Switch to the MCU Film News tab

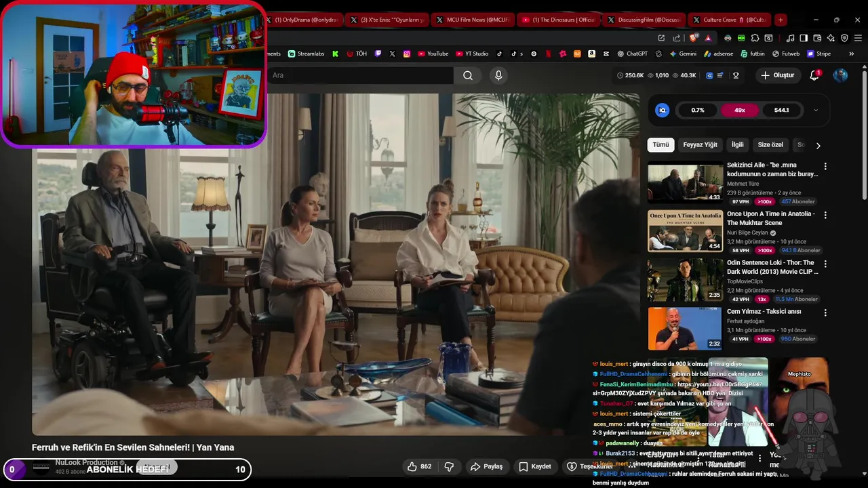tap(472, 20)
